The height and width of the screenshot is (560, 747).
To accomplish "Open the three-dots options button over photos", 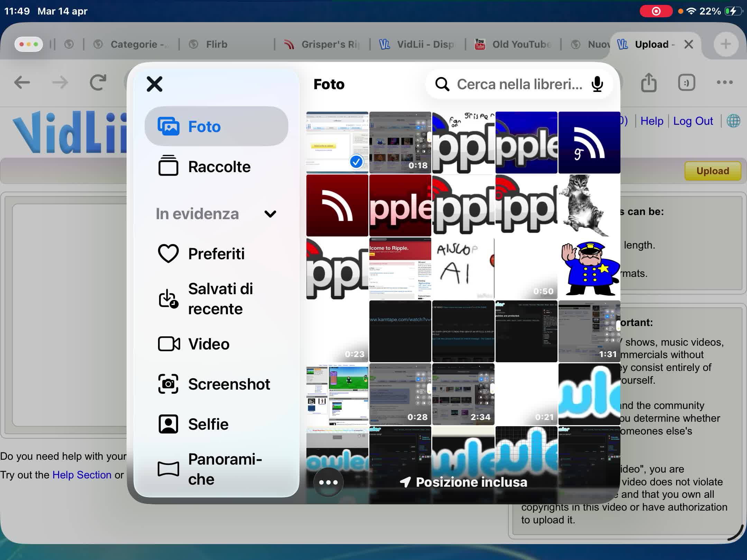I will coord(328,482).
